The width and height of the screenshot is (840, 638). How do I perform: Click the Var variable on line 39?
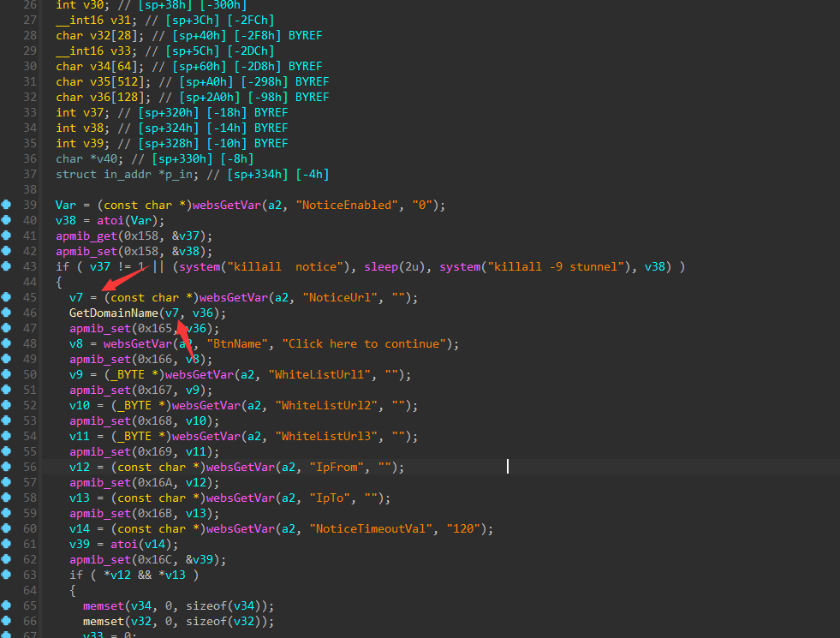[65, 206]
